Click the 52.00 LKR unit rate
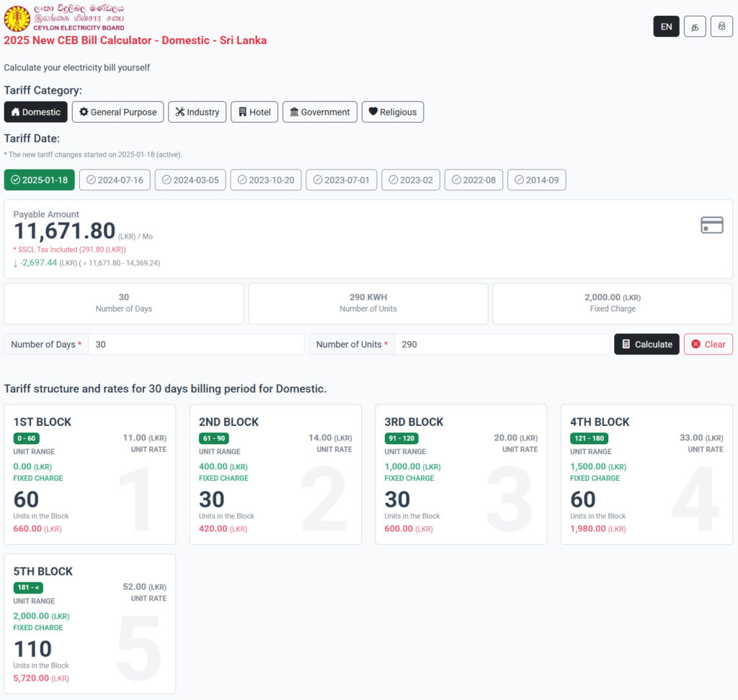 click(x=144, y=587)
